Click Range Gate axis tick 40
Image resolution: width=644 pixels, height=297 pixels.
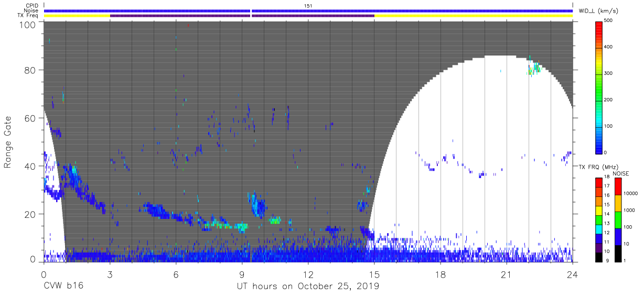[30, 166]
